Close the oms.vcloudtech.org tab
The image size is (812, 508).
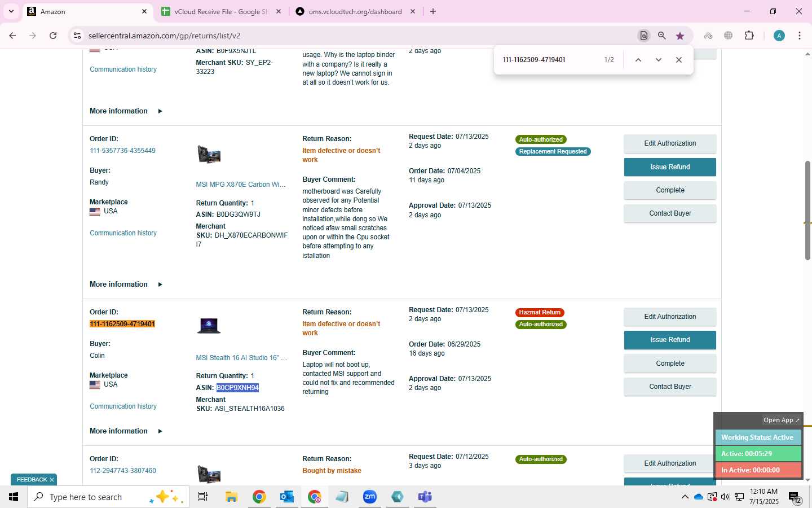tap(413, 11)
